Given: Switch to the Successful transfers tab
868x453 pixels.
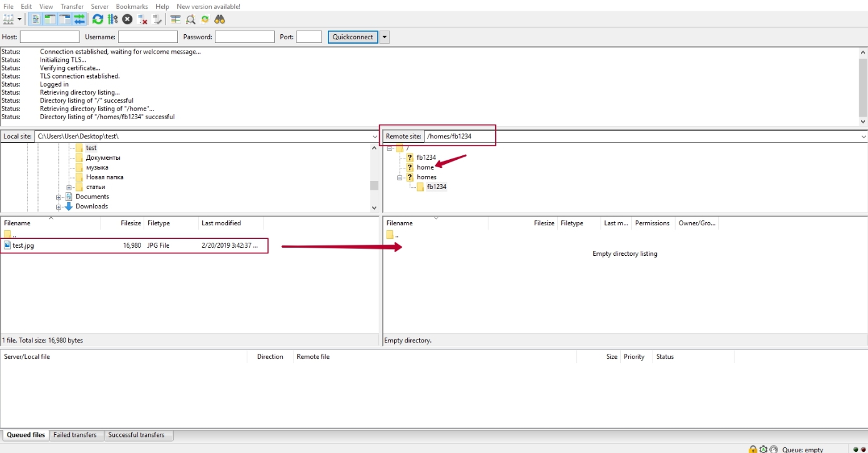Looking at the screenshot, I should (136, 435).
